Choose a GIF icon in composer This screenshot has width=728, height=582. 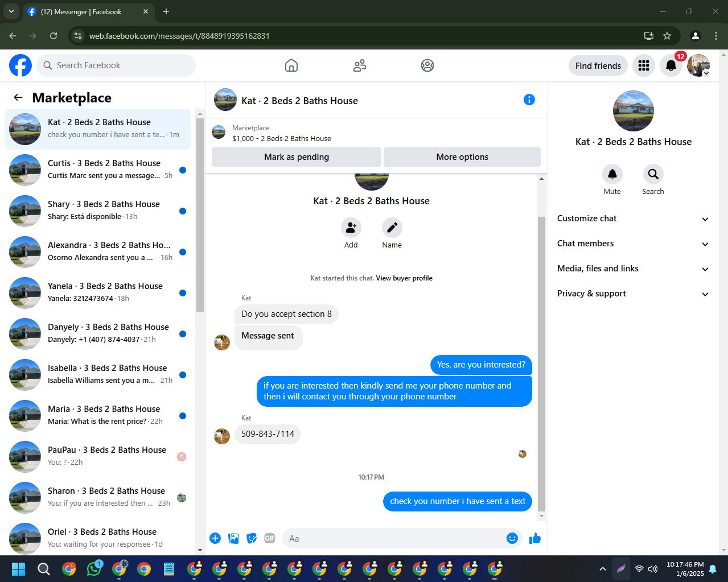pyautogui.click(x=270, y=538)
